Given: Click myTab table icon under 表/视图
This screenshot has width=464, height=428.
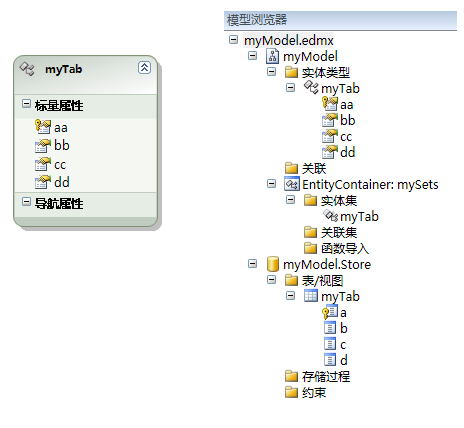Looking at the screenshot, I should pos(311,295).
